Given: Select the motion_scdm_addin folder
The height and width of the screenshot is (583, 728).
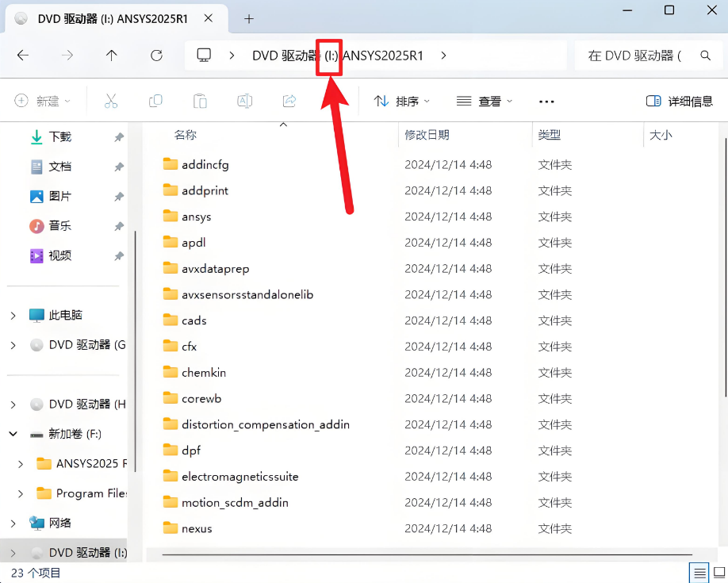Looking at the screenshot, I should click(x=367, y=503).
